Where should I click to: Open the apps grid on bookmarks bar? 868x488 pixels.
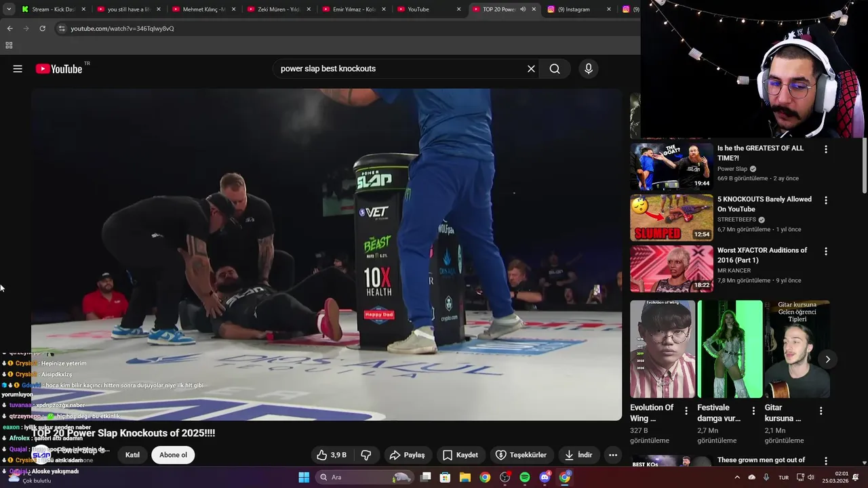[x=9, y=45]
